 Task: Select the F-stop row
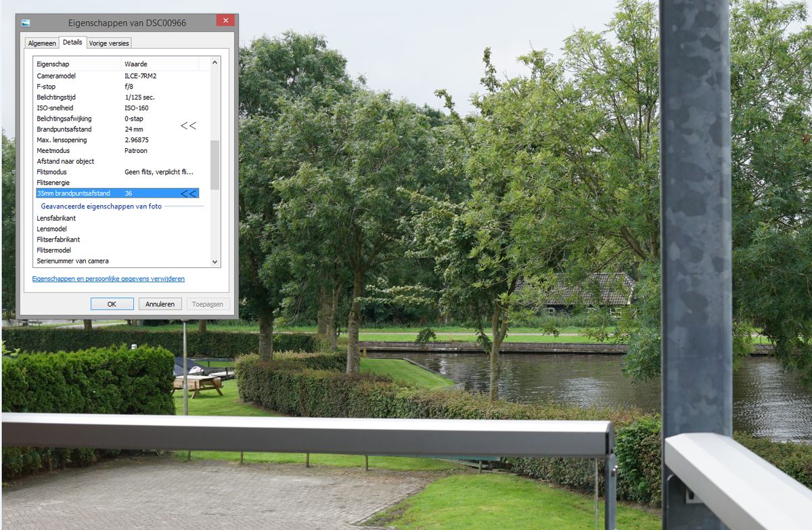pos(116,87)
